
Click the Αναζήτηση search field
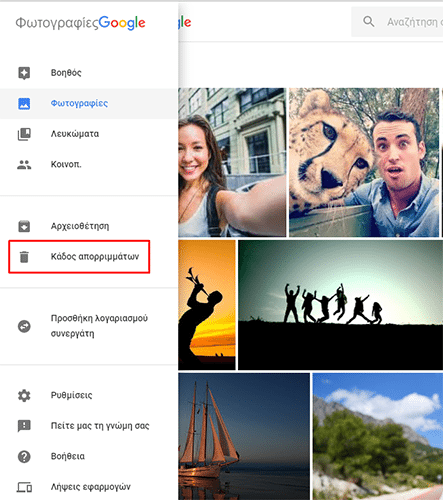(x=397, y=22)
